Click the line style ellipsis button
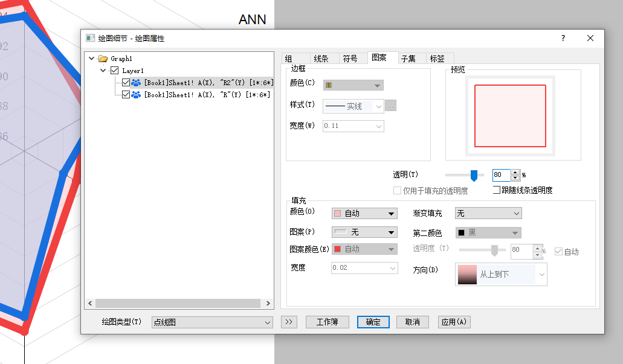This screenshot has height=364, width=623. (x=391, y=106)
